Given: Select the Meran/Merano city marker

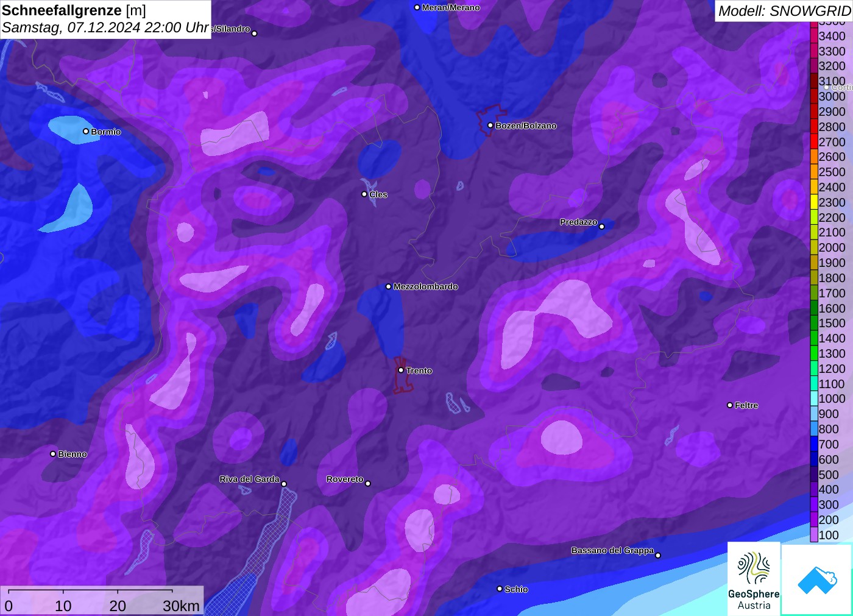Looking at the screenshot, I should (x=417, y=7).
